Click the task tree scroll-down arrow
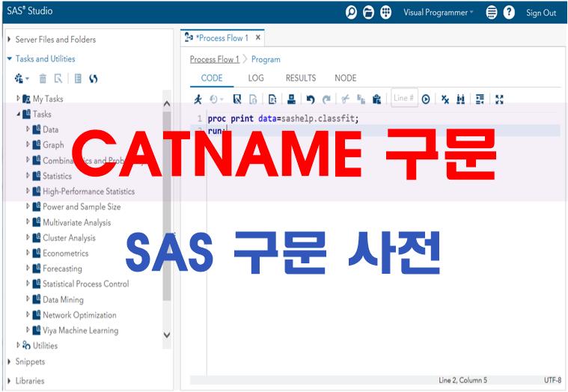Viewport: 568px width, 392px height. pos(167,335)
